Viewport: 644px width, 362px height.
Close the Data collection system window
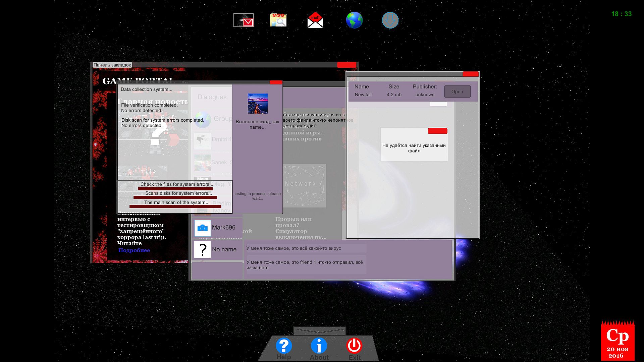pos(276,82)
